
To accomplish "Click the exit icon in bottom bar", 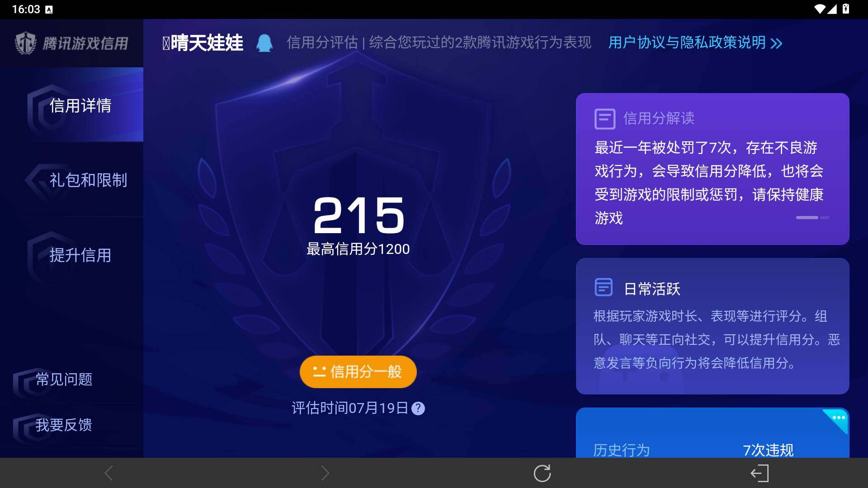I will [x=759, y=474].
